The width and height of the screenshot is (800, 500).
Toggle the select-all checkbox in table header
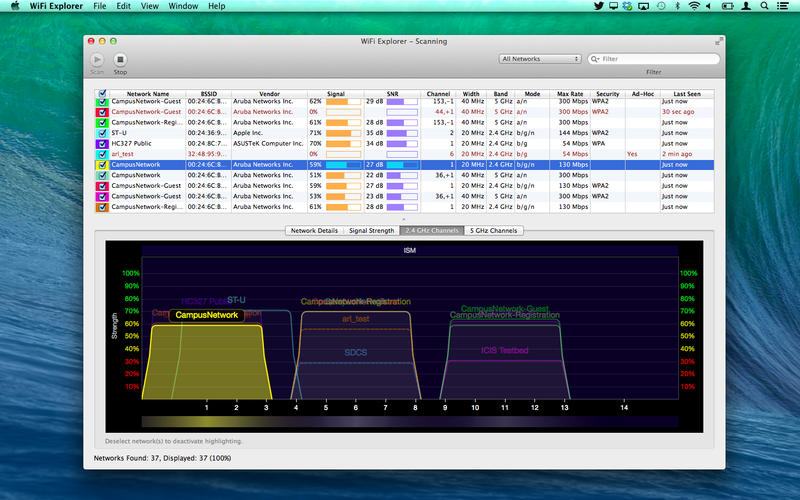pyautogui.click(x=101, y=94)
